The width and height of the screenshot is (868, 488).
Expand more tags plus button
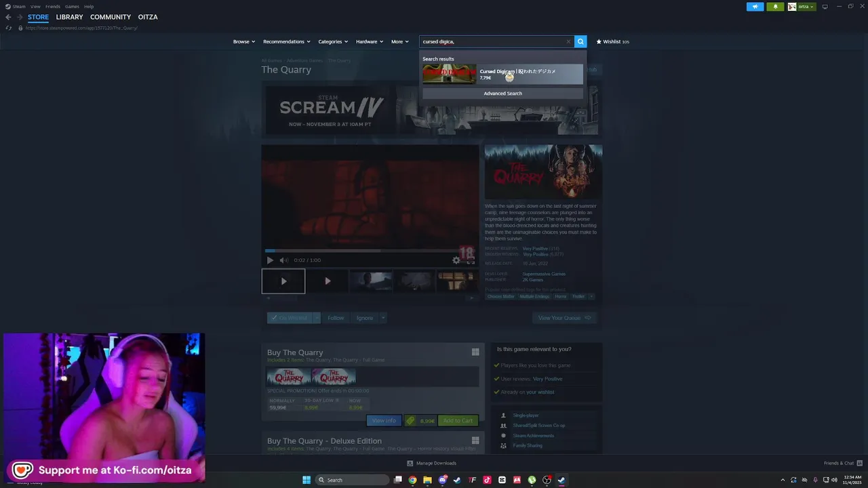(x=591, y=296)
